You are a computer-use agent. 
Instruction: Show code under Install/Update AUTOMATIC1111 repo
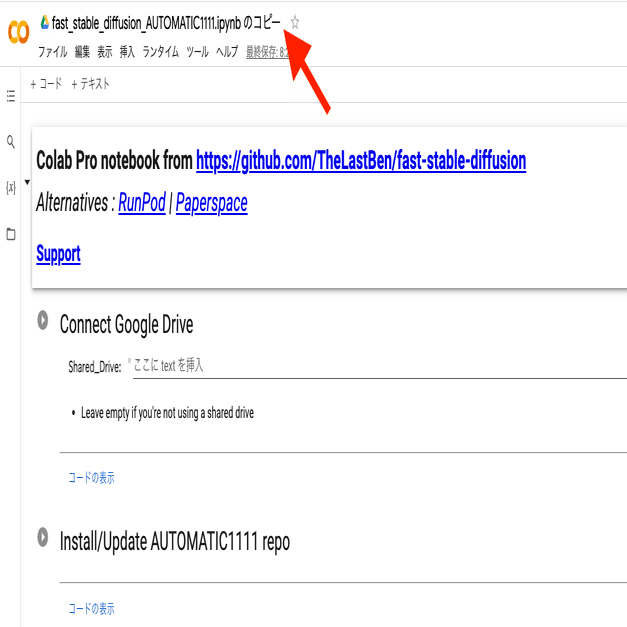pyautogui.click(x=92, y=609)
